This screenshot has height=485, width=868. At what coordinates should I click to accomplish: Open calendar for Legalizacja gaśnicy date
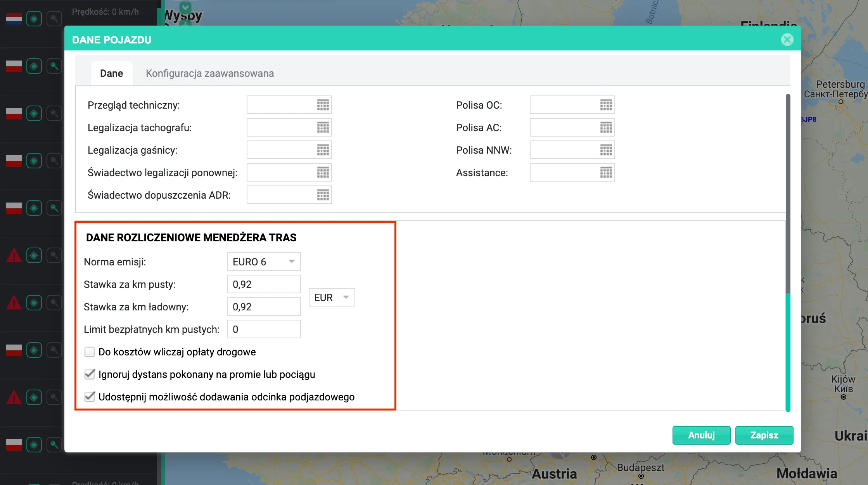coord(323,150)
